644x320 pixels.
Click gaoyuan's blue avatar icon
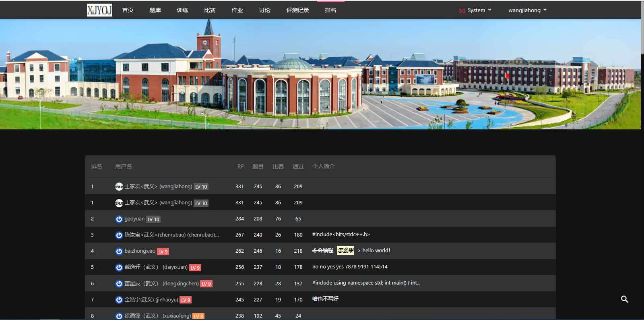[x=119, y=219]
